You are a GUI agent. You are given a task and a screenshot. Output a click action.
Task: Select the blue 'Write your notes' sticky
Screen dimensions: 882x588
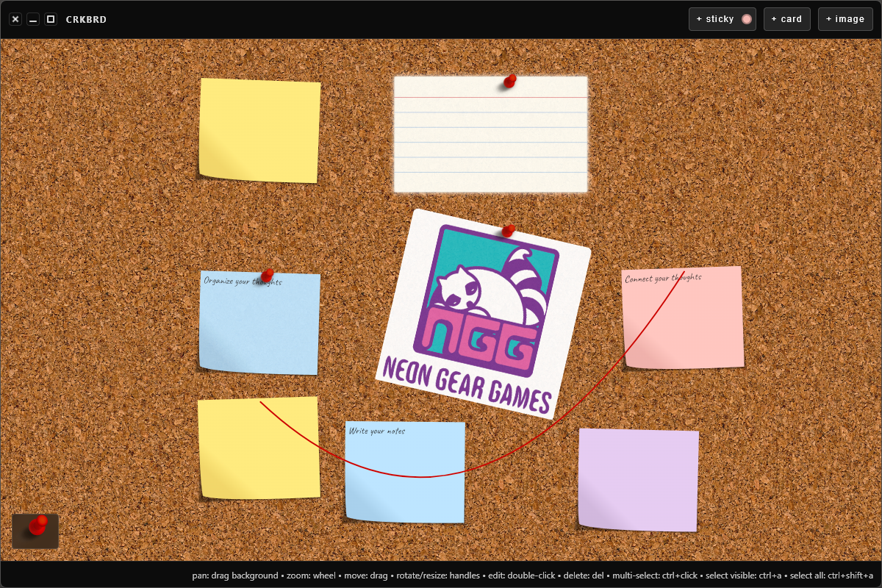405,472
